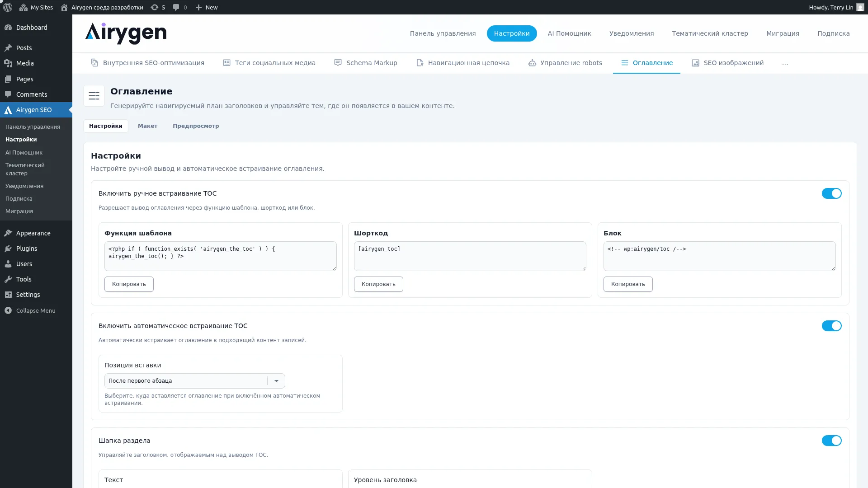Viewport: 868px width, 488px height.
Task: Click the Tools wrench icon
Action: [x=8, y=279]
